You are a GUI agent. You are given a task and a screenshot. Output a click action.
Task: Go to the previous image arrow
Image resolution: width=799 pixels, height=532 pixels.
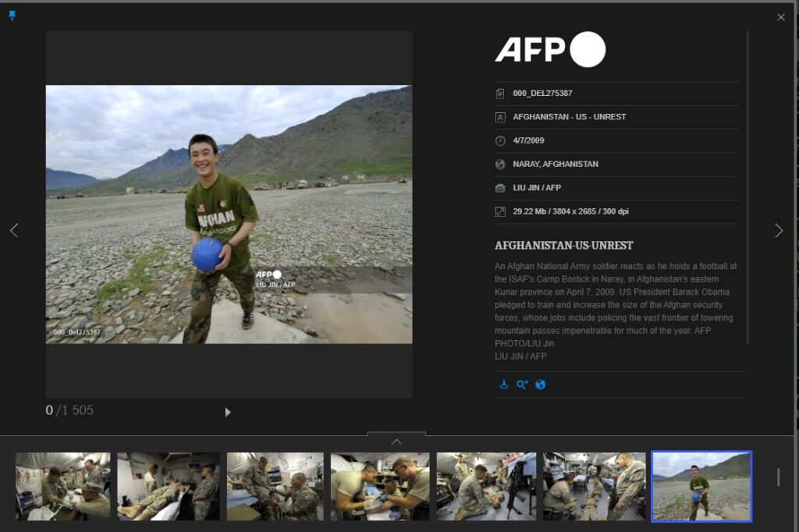click(13, 231)
